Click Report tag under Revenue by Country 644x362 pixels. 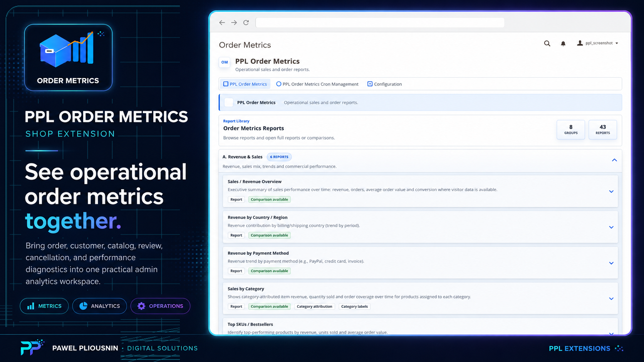236,235
